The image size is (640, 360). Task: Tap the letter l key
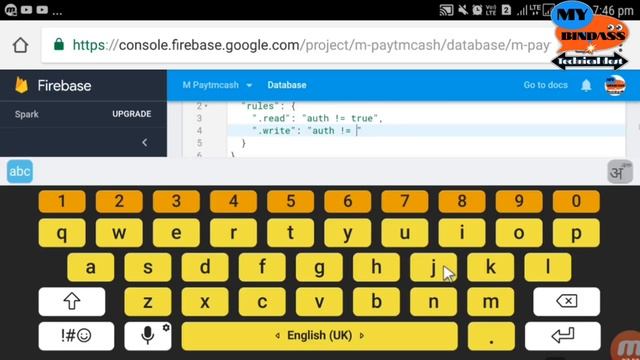[x=548, y=267]
